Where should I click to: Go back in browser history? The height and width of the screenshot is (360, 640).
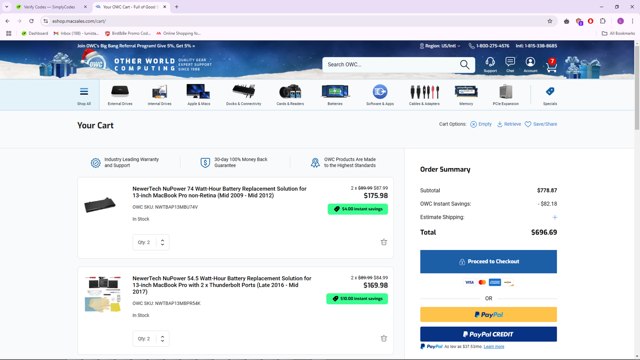coord(8,21)
